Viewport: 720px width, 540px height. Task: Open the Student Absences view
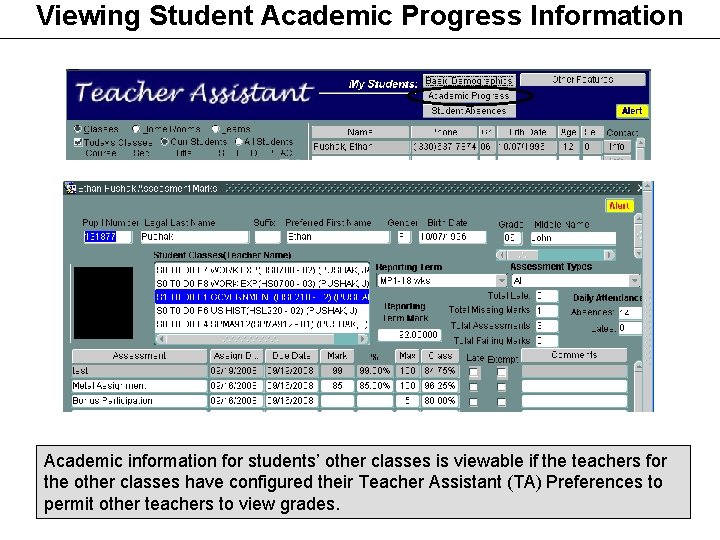coord(469,111)
